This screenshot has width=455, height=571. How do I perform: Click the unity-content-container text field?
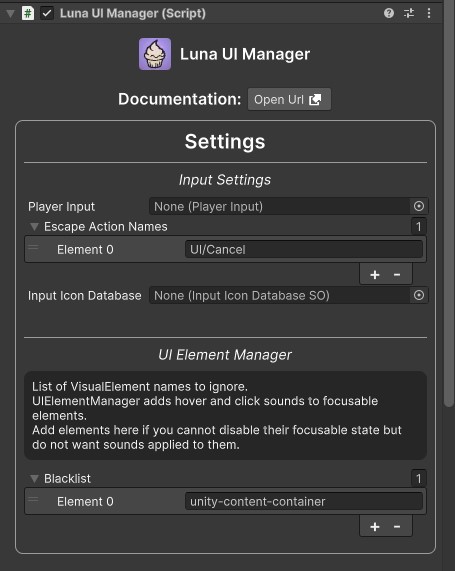(x=304, y=501)
